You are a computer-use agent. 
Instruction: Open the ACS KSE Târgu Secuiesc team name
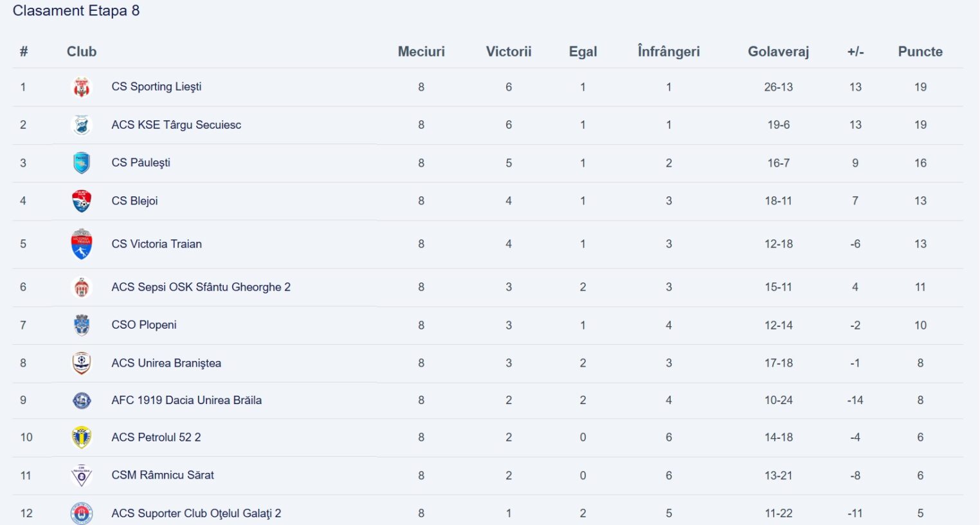pos(176,125)
